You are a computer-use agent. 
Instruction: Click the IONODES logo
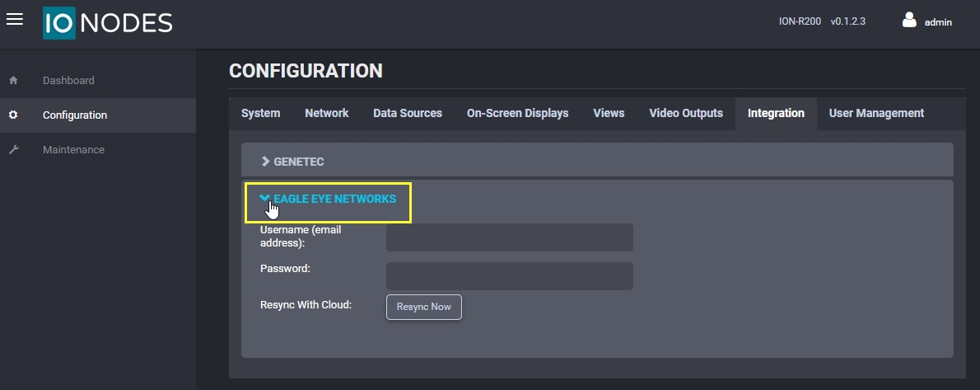(x=108, y=23)
